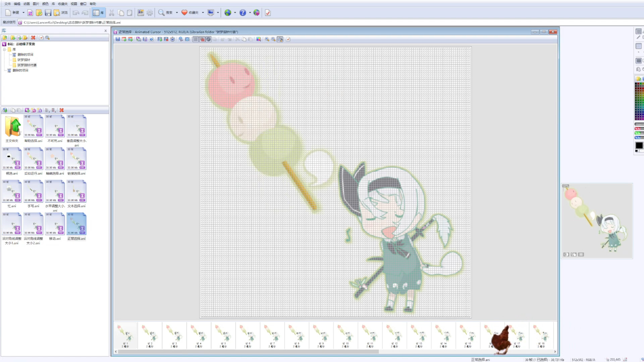Open the color palette icon on canvas toolbar
644x362 pixels.
click(258, 39)
